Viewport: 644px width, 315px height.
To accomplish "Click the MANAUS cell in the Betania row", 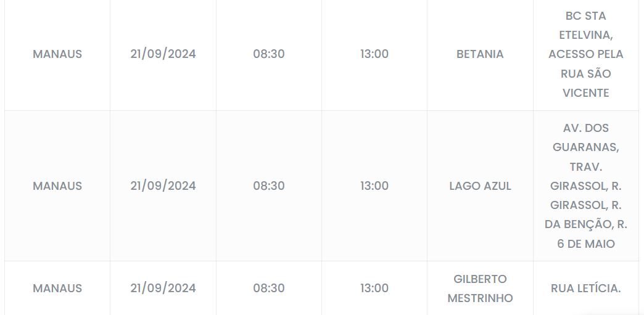I will tap(57, 54).
